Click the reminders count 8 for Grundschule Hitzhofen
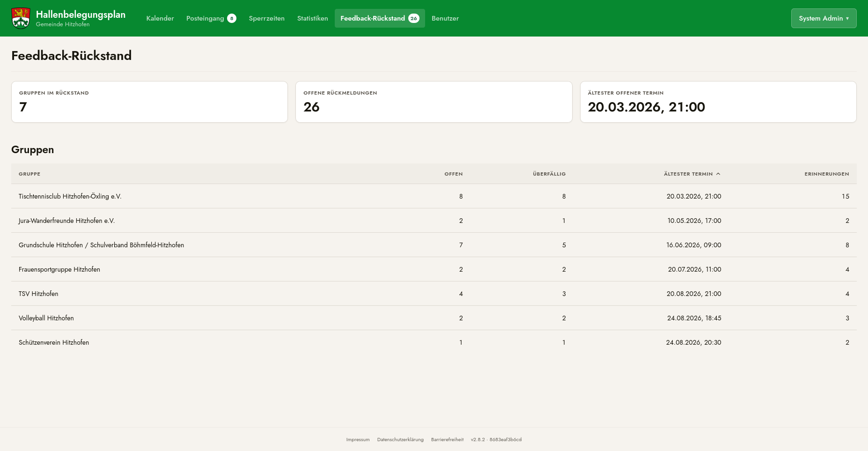 847,245
